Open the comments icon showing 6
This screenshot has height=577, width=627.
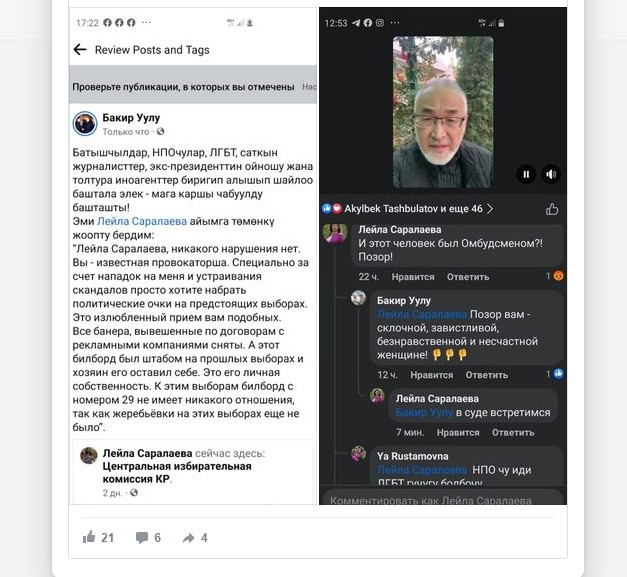(142, 537)
